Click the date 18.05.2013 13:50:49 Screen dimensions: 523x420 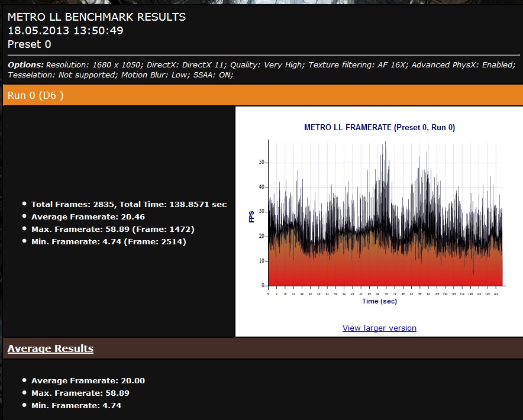(65, 31)
